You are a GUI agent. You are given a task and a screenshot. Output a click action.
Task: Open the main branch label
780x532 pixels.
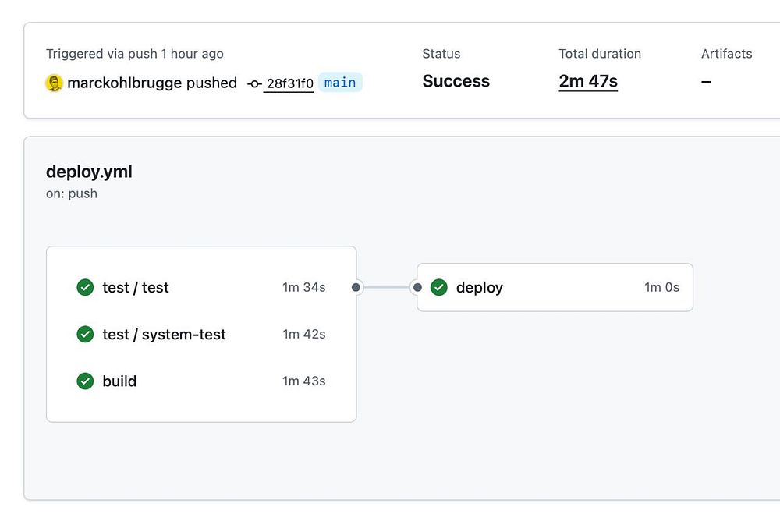(340, 83)
